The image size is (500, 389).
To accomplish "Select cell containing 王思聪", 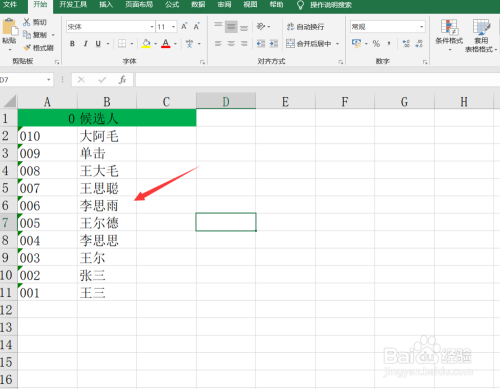I will pyautogui.click(x=107, y=188).
